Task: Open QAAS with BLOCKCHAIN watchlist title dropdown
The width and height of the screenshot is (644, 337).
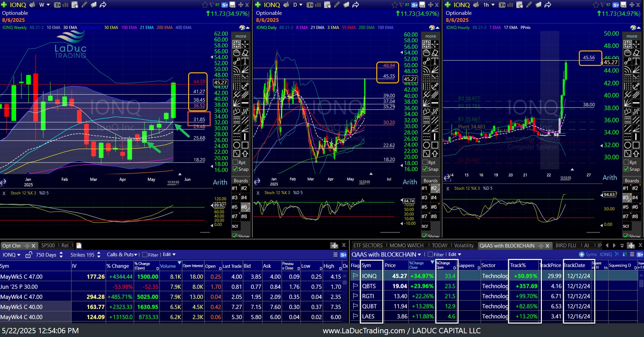Action: click(x=386, y=255)
